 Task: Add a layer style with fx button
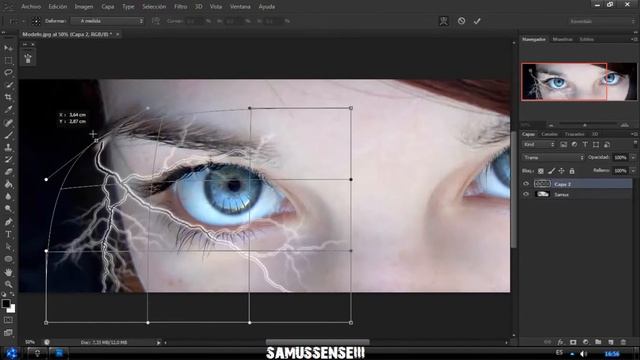pos(560,342)
